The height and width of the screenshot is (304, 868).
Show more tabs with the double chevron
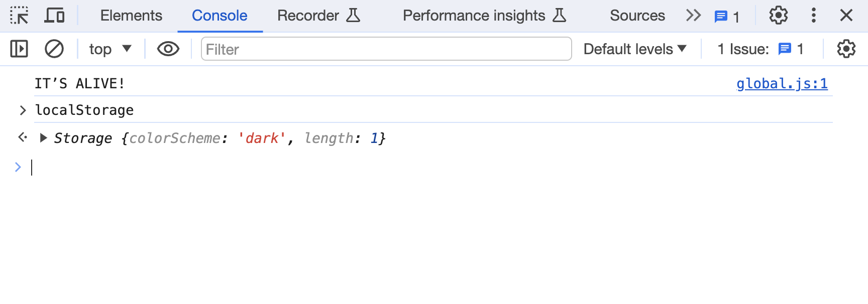coord(693,16)
